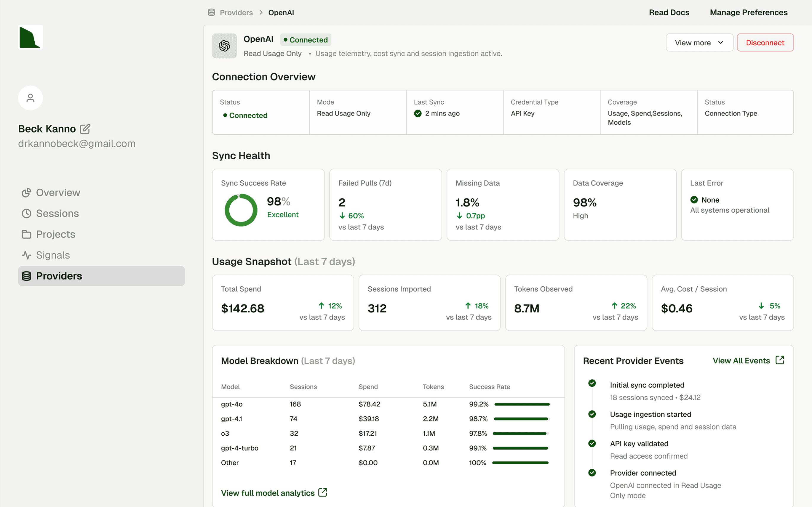Click external link icon after View full model analytics
Screen dimensions: 812x507
(322, 492)
